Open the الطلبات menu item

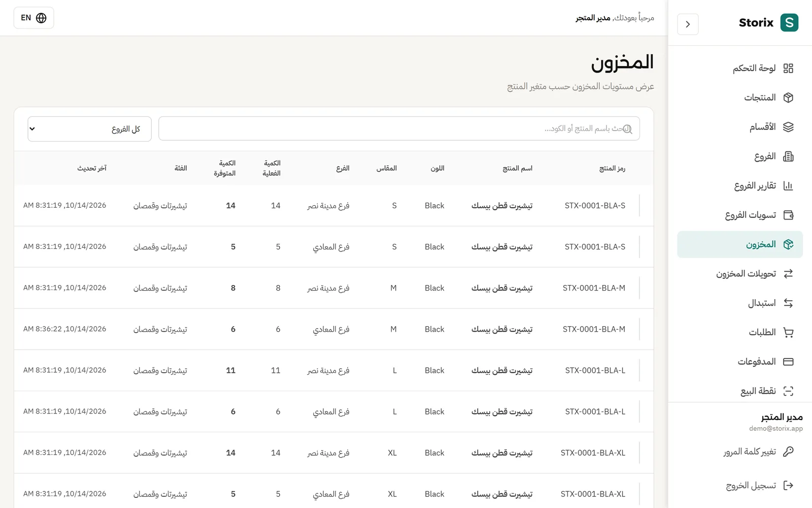point(740,333)
